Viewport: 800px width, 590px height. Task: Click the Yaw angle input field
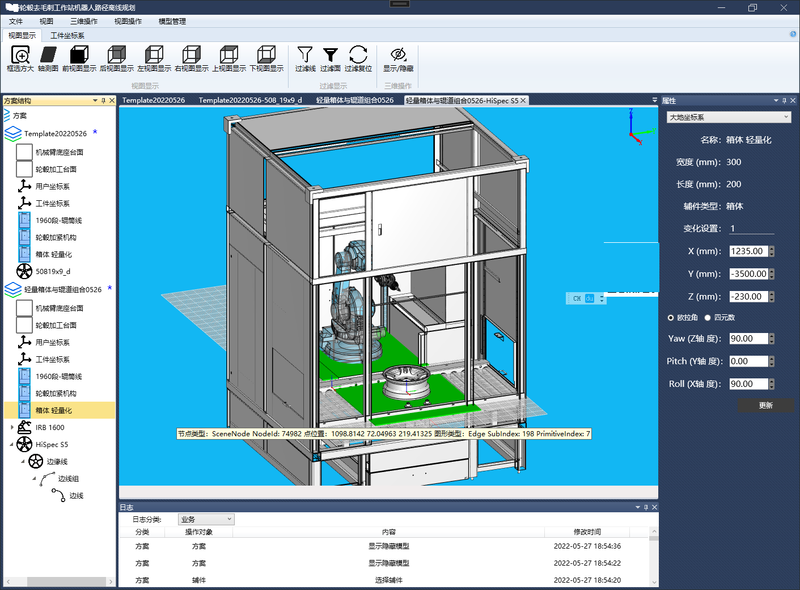[748, 338]
